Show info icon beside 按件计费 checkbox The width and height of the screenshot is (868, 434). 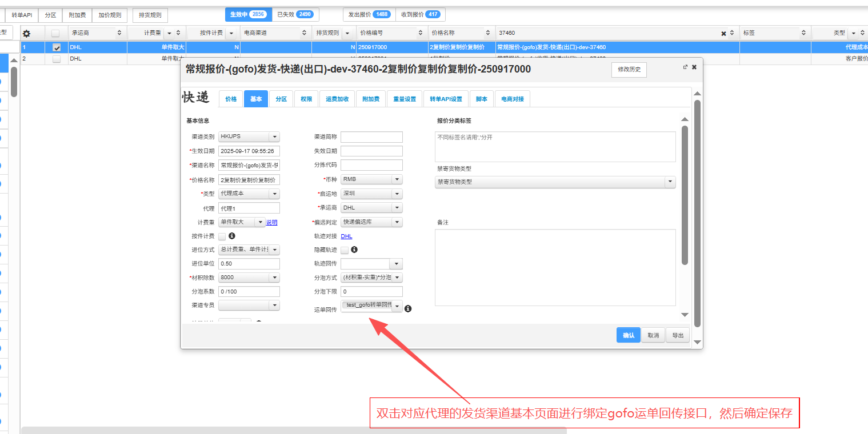232,235
